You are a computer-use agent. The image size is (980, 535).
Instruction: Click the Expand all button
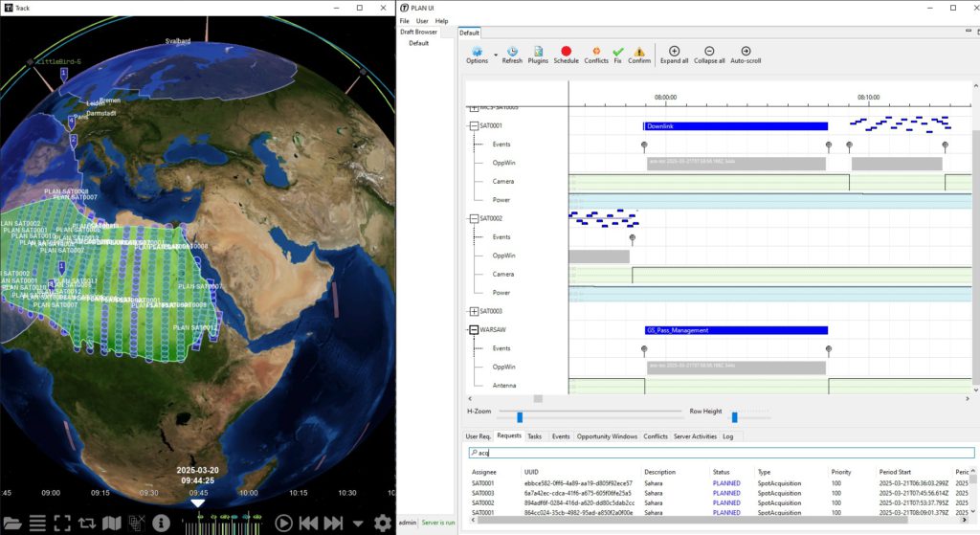point(674,52)
